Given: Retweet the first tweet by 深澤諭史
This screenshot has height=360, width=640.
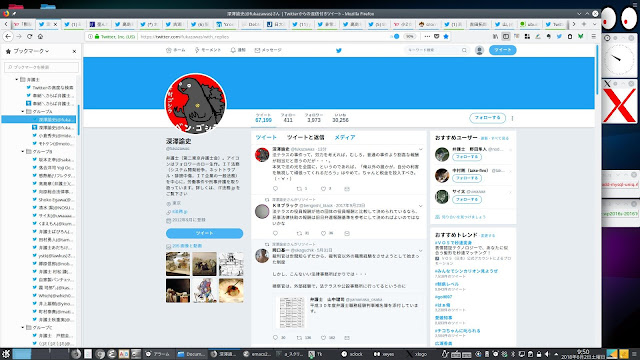Looking at the screenshot, I should (x=299, y=189).
